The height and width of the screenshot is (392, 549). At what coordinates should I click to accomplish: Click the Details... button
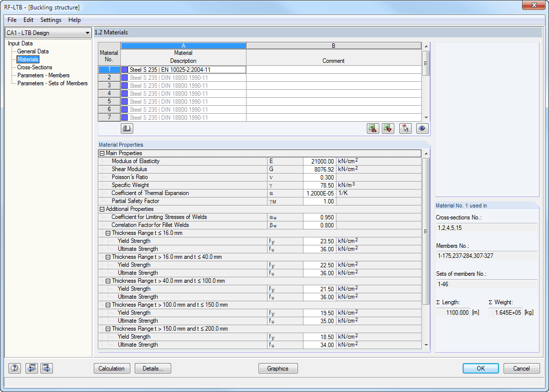153,368
